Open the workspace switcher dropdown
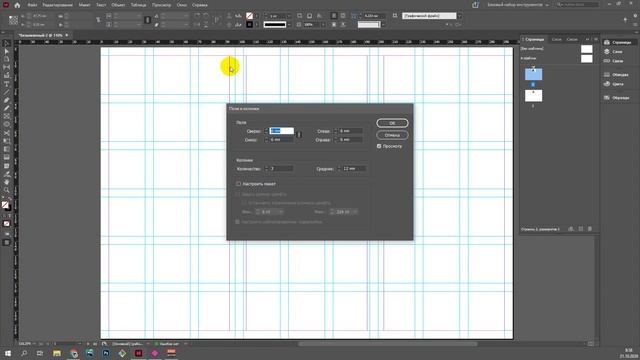 click(x=518, y=5)
